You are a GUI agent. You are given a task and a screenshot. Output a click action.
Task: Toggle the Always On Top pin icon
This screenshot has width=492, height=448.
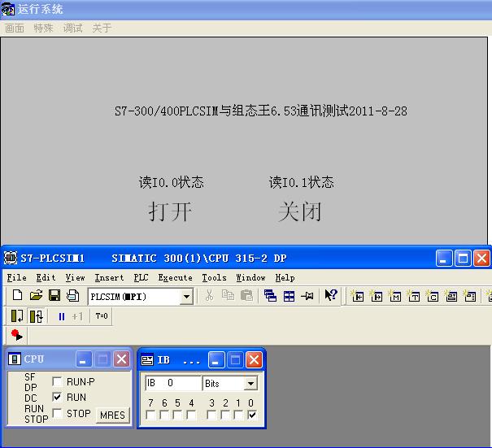pyautogui.click(x=307, y=295)
